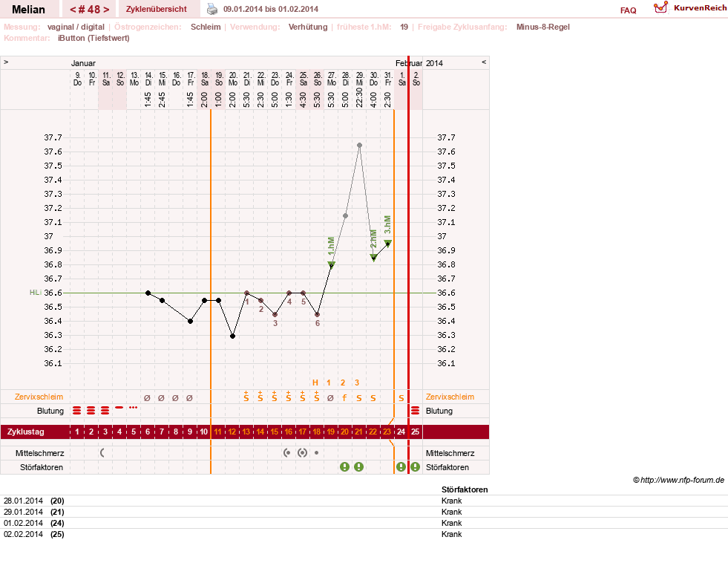Click the mucus Ø symbol on cycle day 6
The image size is (728, 563).
point(147,397)
